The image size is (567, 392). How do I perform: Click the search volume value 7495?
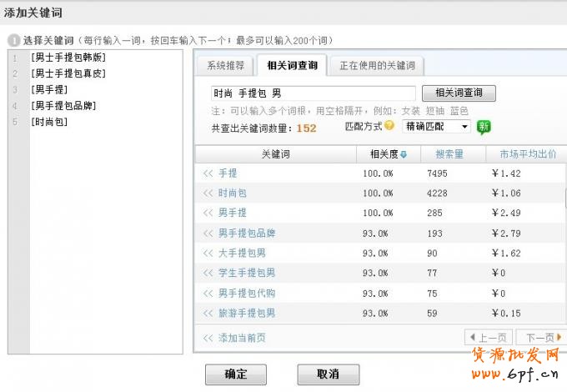tap(437, 173)
